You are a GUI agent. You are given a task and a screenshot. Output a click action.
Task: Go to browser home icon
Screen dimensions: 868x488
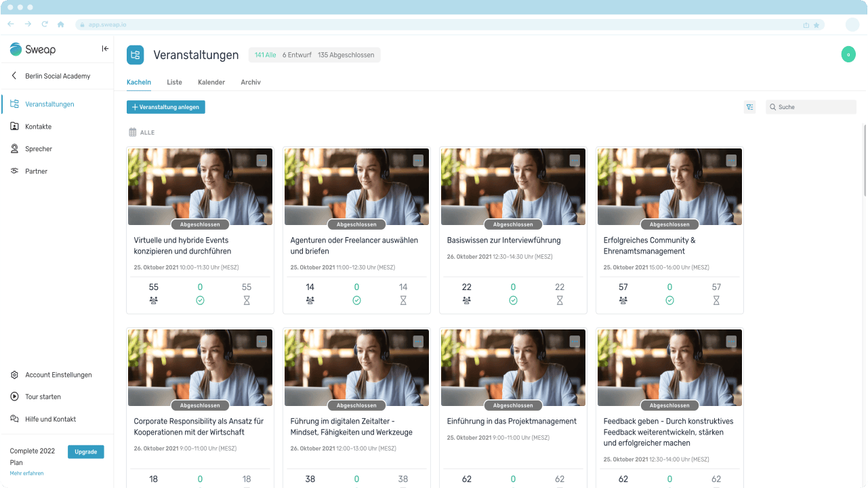[61, 24]
